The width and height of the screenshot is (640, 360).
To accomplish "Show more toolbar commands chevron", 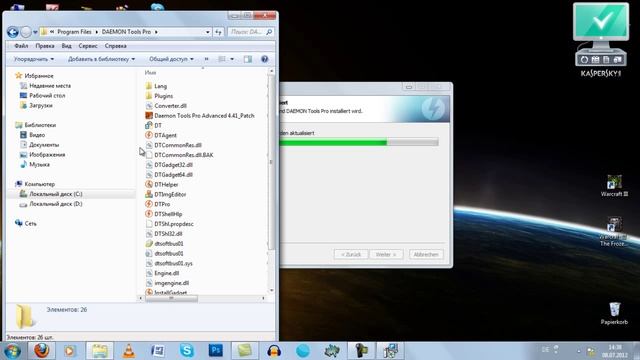I will [x=207, y=59].
